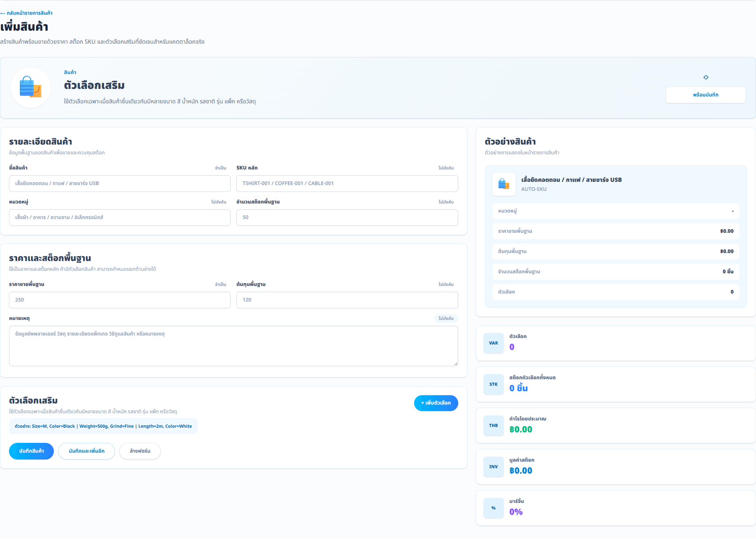756x539 pixels.
Task: Click the จำนวนสต็อกพื้นฐาน input field
Action: (x=347, y=217)
